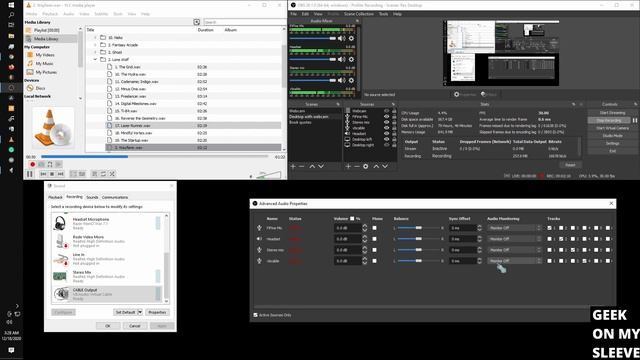640x360 pixels.
Task: Open OBS Tools menu
Action: (383, 14)
